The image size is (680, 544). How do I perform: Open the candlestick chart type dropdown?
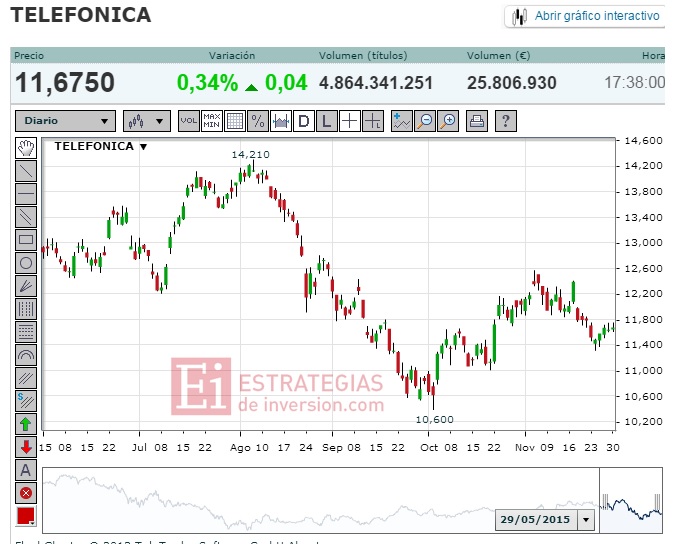[x=147, y=121]
